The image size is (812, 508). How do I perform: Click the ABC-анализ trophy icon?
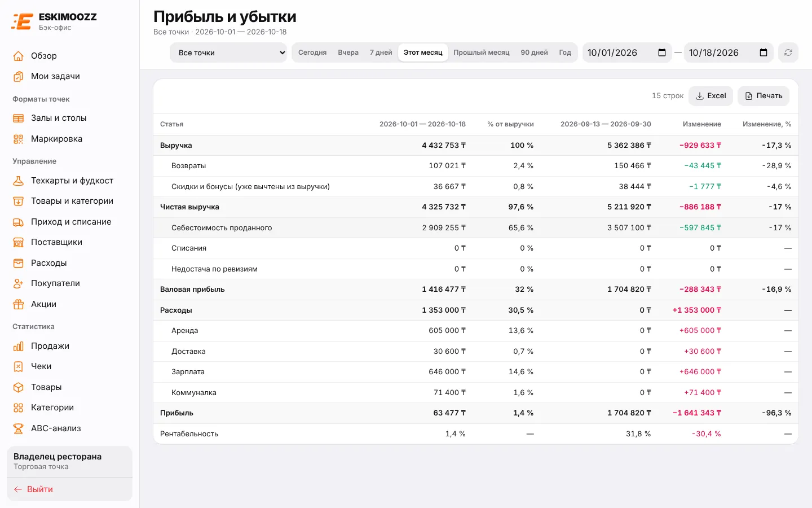(19, 428)
